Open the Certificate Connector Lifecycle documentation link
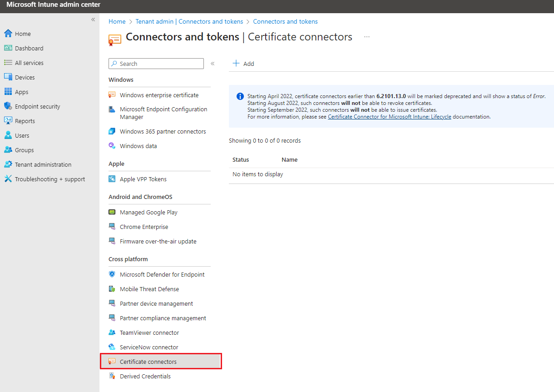This screenshot has width=554, height=392. tap(389, 117)
